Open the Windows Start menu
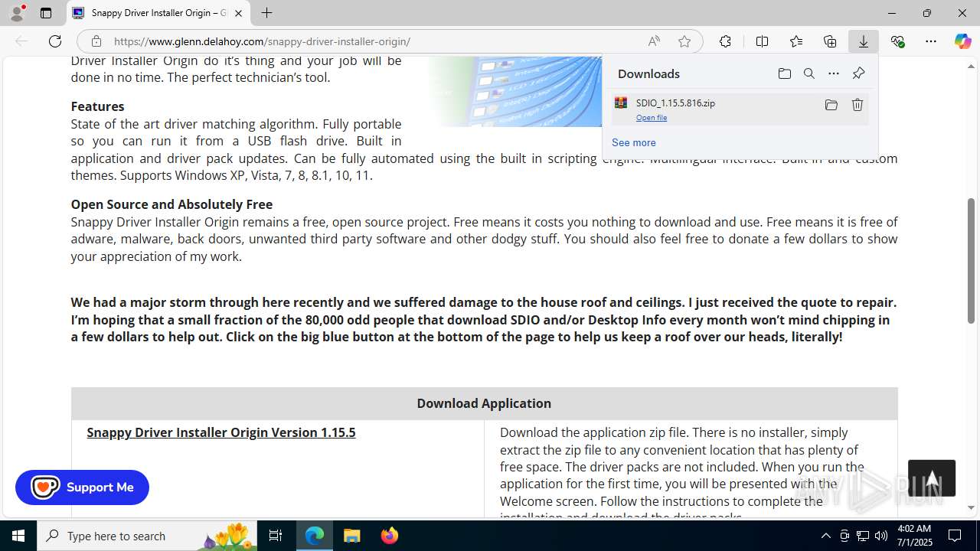This screenshot has width=980, height=551. pos(18,536)
